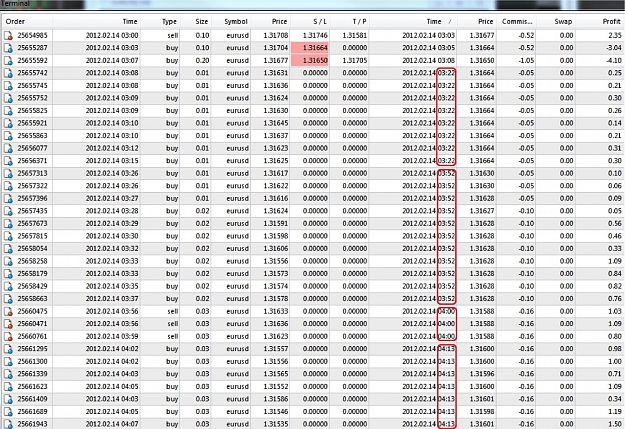Select profit value 2.35
The height and width of the screenshot is (429, 625).
(x=615, y=35)
